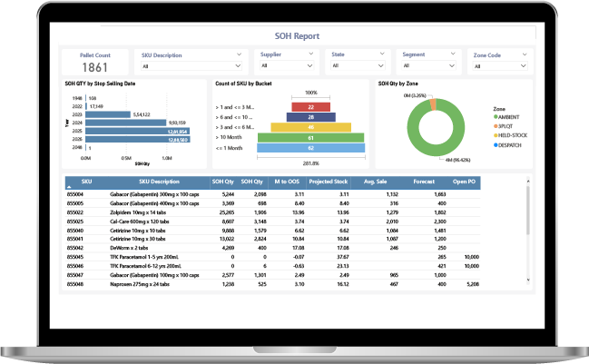Select SKU cell 855005

click(75, 203)
